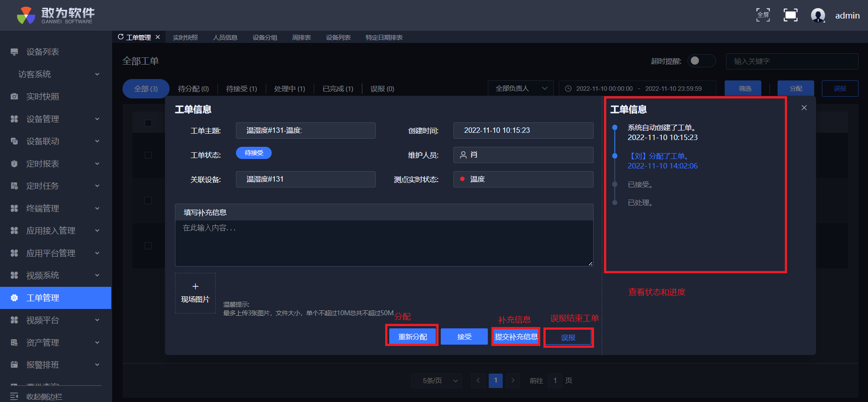Click the refresh icon on 工单管理 tab
Image resolution: width=868 pixels, height=402 pixels.
pos(121,37)
